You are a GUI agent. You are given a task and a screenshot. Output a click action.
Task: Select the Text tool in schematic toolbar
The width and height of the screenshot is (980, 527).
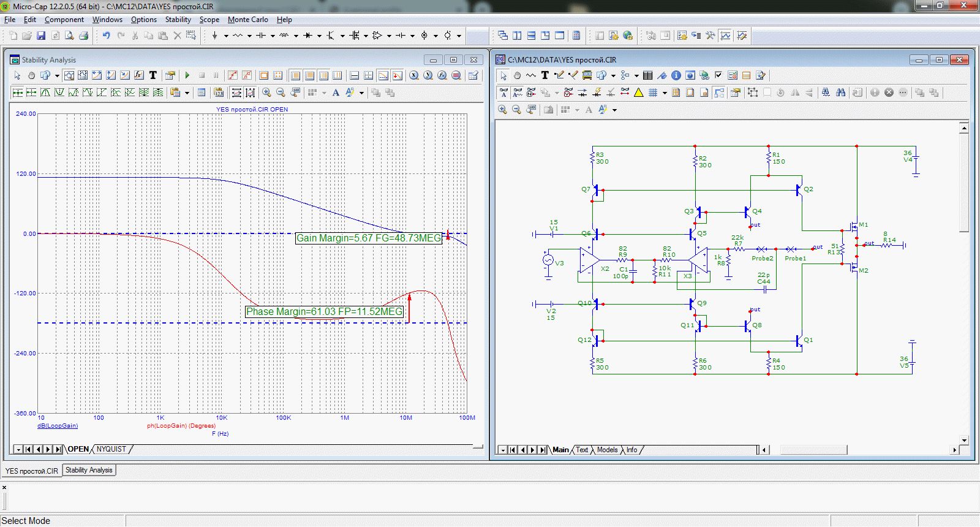tap(545, 75)
